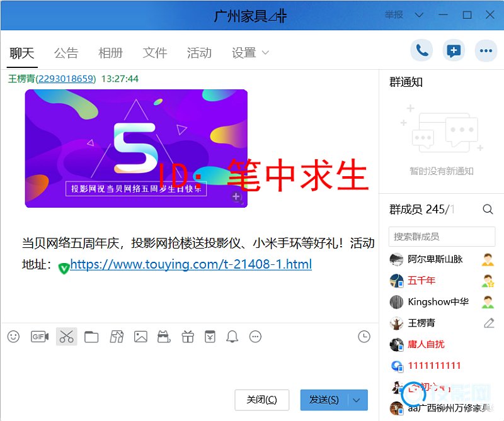The width and height of the screenshot is (504, 421).
Task: Click the edit pencil beside 王楞青
Action: coord(489,323)
